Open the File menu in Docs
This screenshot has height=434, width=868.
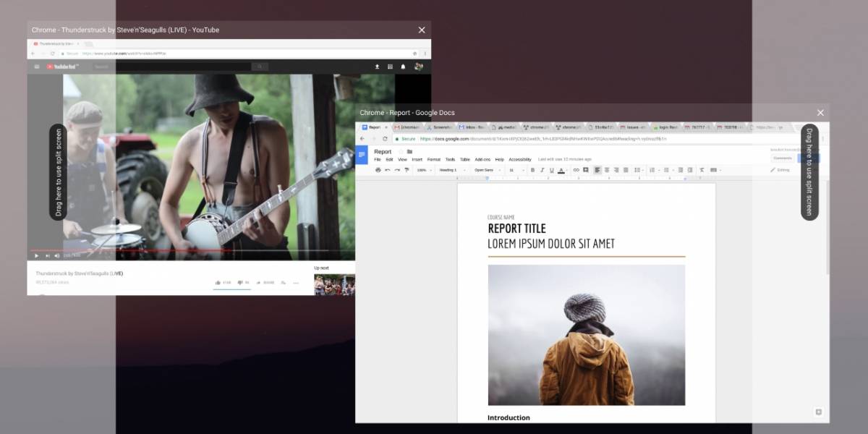click(x=377, y=159)
